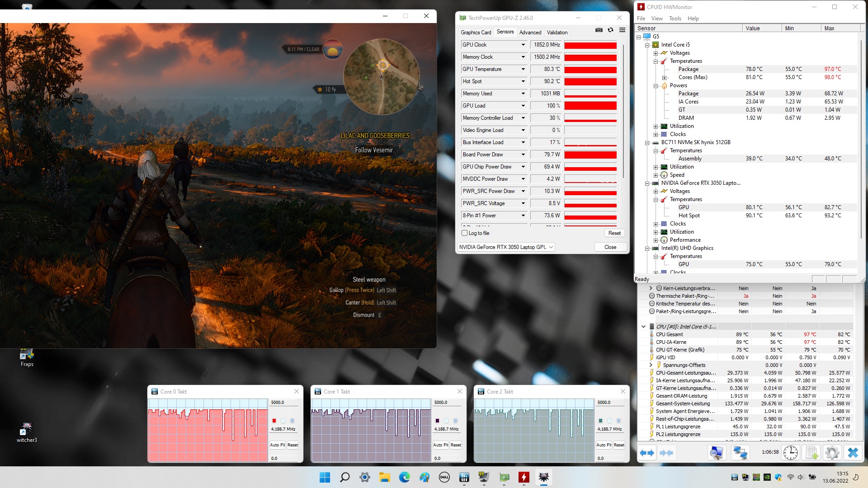Open Paint from the taskbar
Image resolution: width=868 pixels, height=488 pixels.
(x=424, y=477)
